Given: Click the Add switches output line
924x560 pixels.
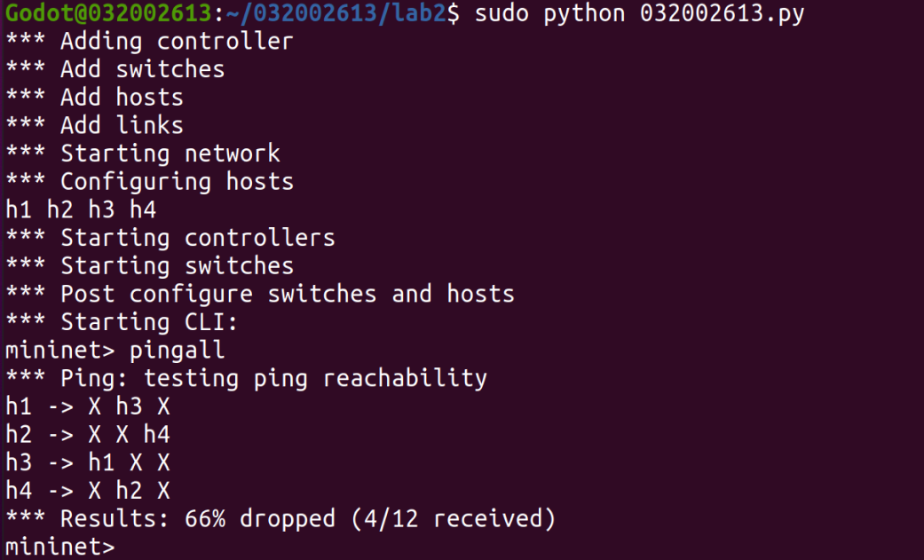Looking at the screenshot, I should click(x=115, y=69).
